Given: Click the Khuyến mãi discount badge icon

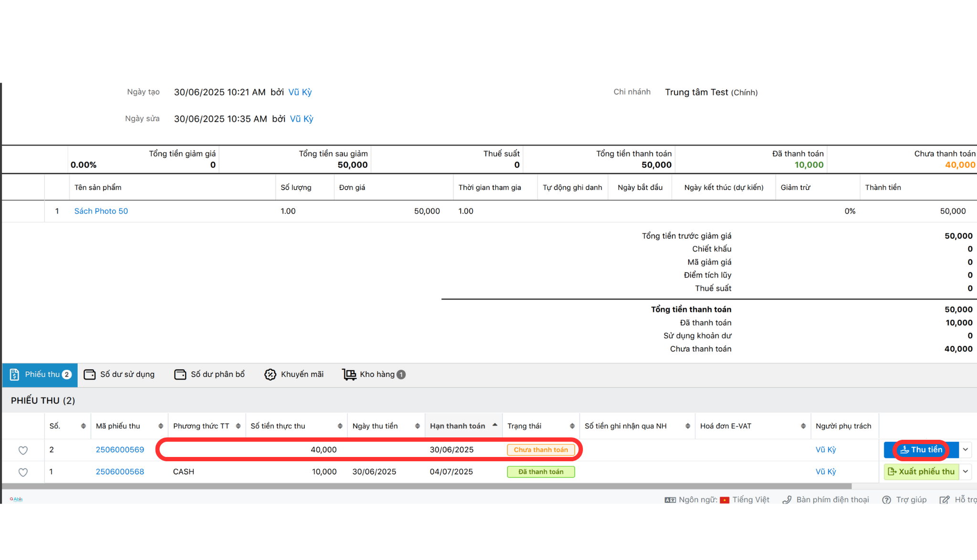Looking at the screenshot, I should tap(270, 374).
